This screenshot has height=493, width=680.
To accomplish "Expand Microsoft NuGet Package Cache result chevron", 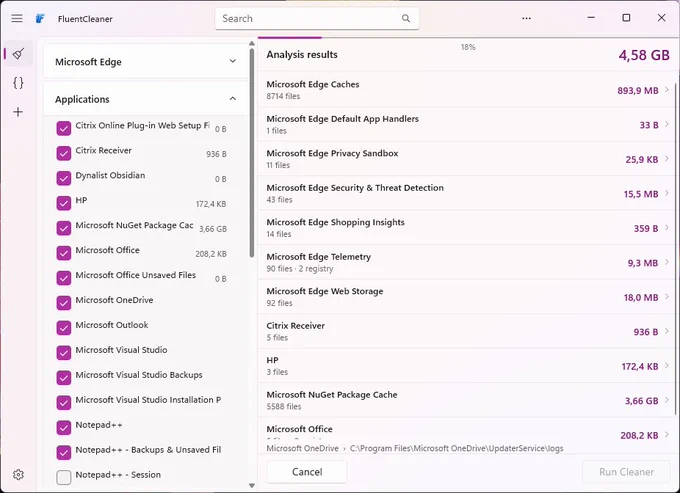I will tap(667, 400).
